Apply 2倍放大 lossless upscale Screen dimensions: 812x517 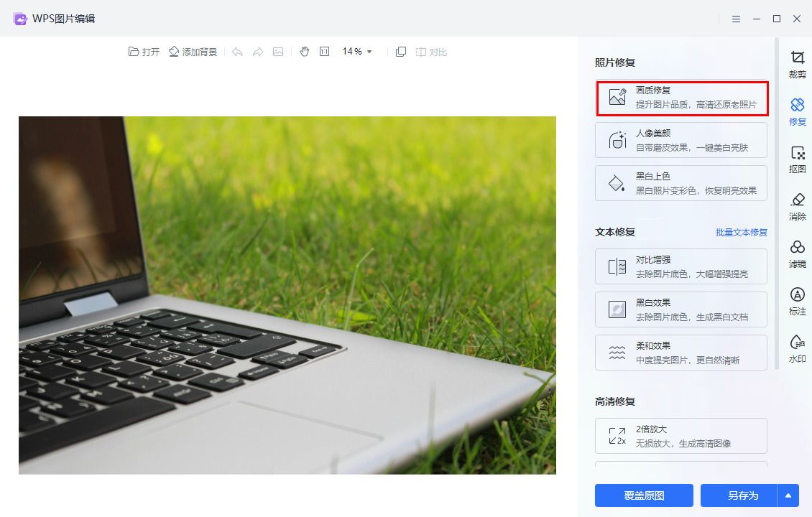click(681, 437)
